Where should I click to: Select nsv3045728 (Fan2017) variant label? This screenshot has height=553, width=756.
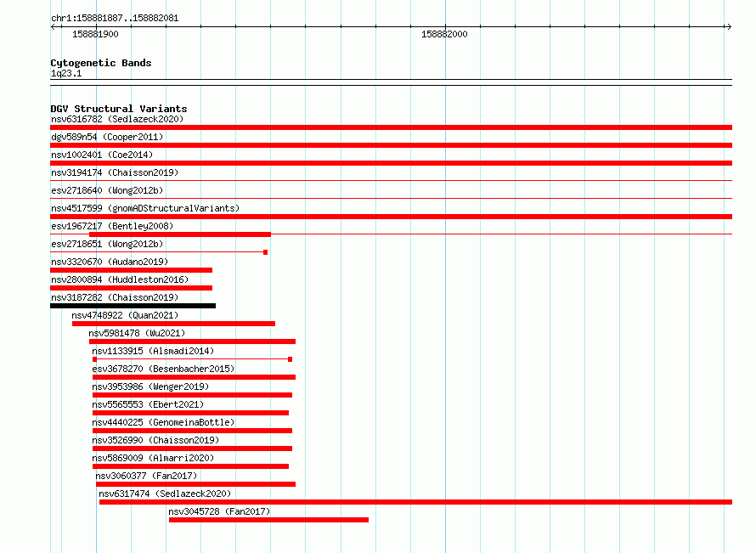(219, 511)
